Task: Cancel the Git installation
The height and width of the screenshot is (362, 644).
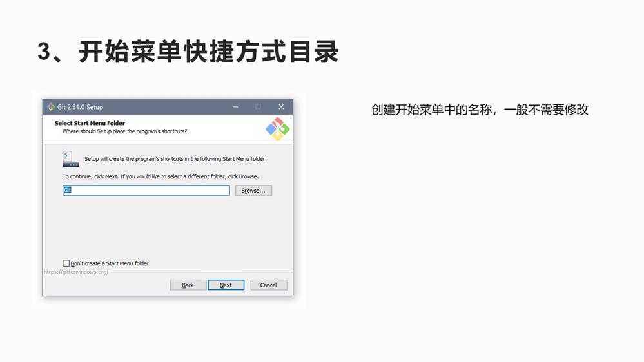Action: pos(269,285)
